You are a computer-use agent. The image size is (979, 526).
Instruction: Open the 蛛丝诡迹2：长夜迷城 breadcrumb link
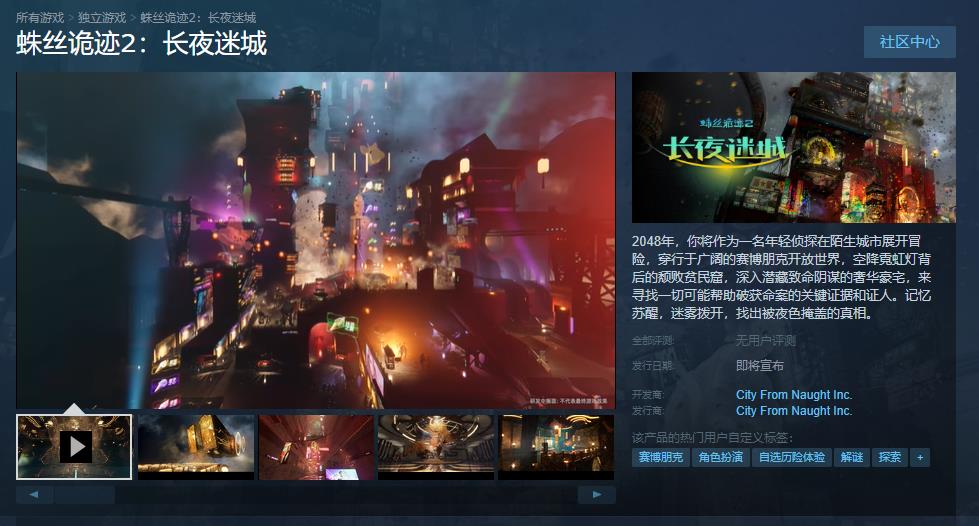pos(198,17)
